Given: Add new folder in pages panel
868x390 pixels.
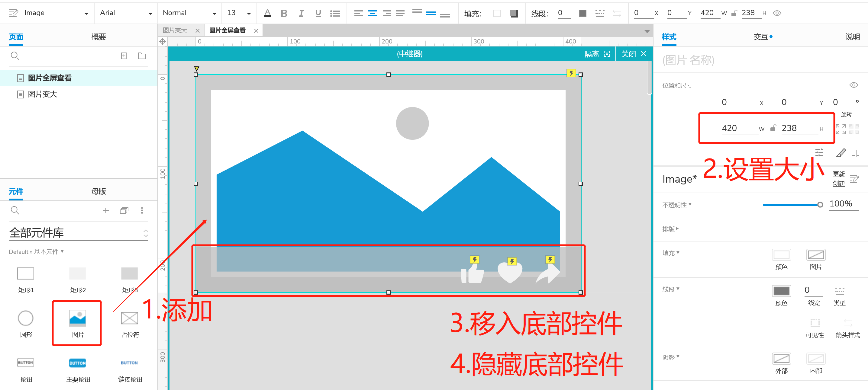Looking at the screenshot, I should tap(142, 56).
